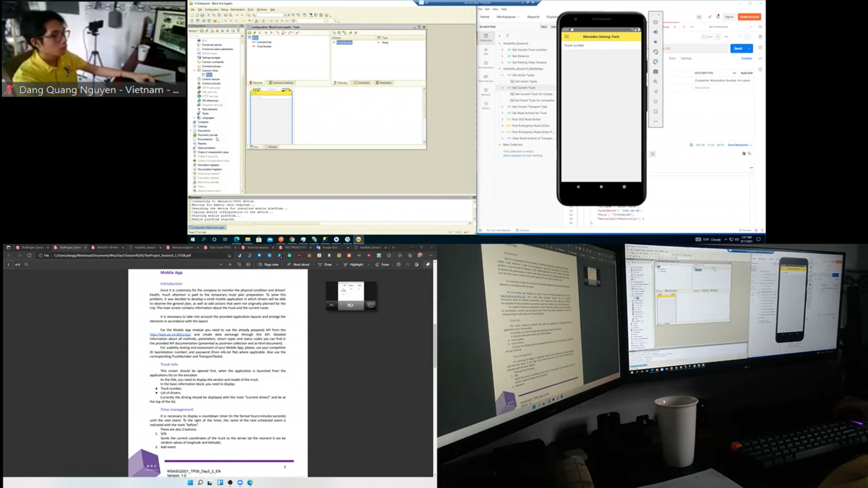
Task: Click the emulator side-panel back triangle icon
Action: [x=655, y=92]
